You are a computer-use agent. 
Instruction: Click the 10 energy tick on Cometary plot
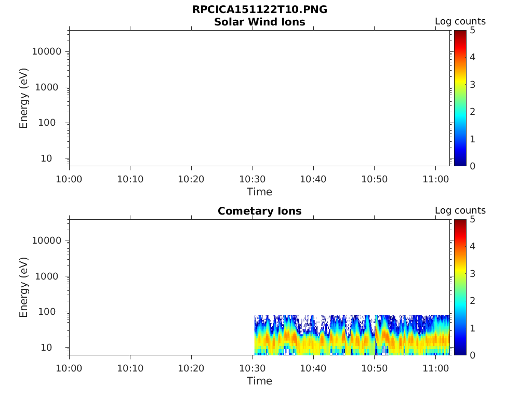(x=46, y=348)
